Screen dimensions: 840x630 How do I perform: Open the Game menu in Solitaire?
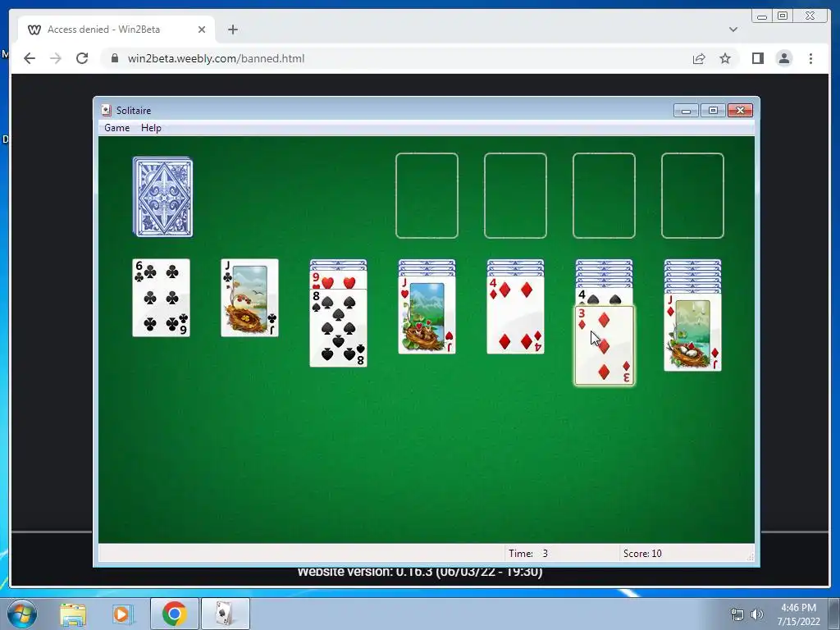116,128
